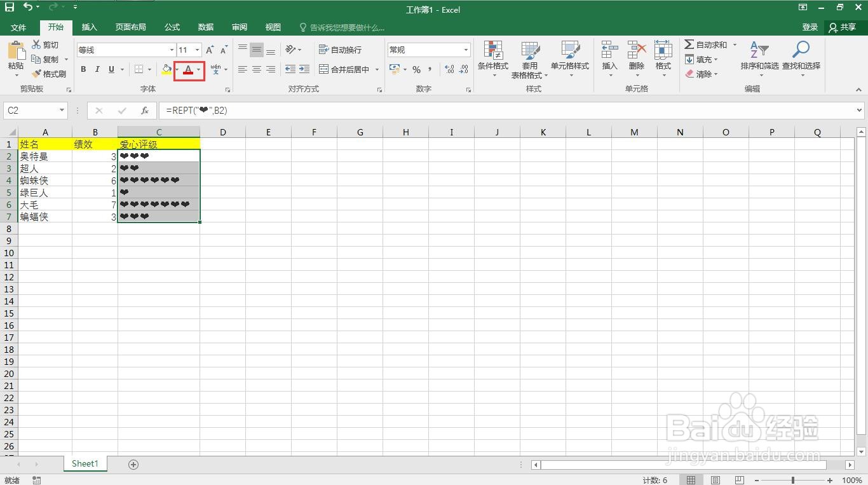The image size is (868, 485).
Task: Click the Cut (剪切) scissors button
Action: (x=45, y=44)
